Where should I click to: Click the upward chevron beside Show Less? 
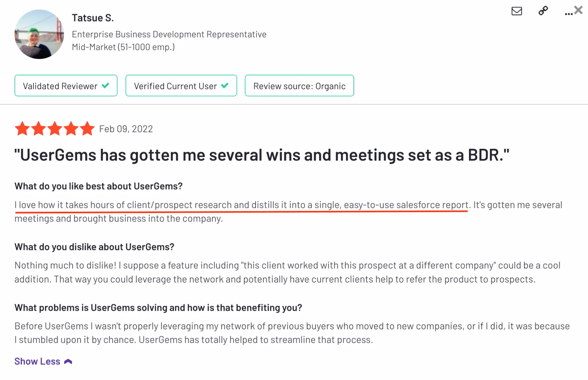68,362
